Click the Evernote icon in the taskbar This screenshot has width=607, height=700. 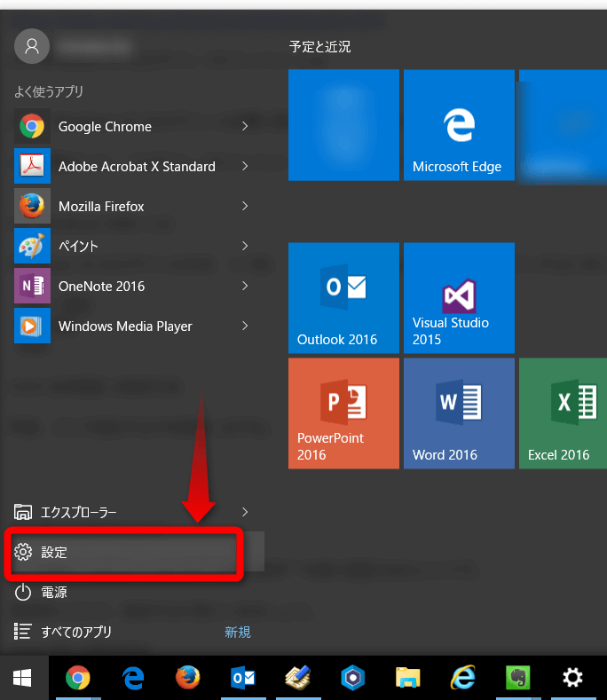[517, 679]
